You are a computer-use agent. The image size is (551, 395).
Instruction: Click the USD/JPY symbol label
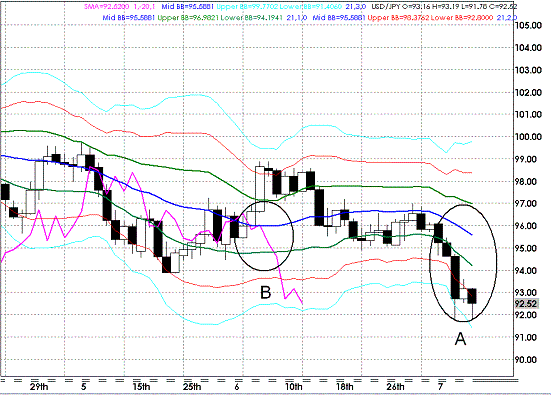tap(385, 7)
